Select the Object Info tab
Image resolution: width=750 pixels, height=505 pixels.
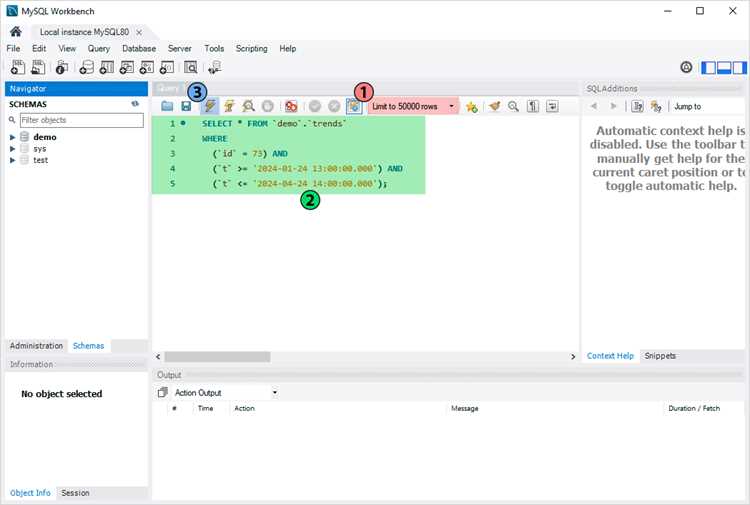click(30, 493)
